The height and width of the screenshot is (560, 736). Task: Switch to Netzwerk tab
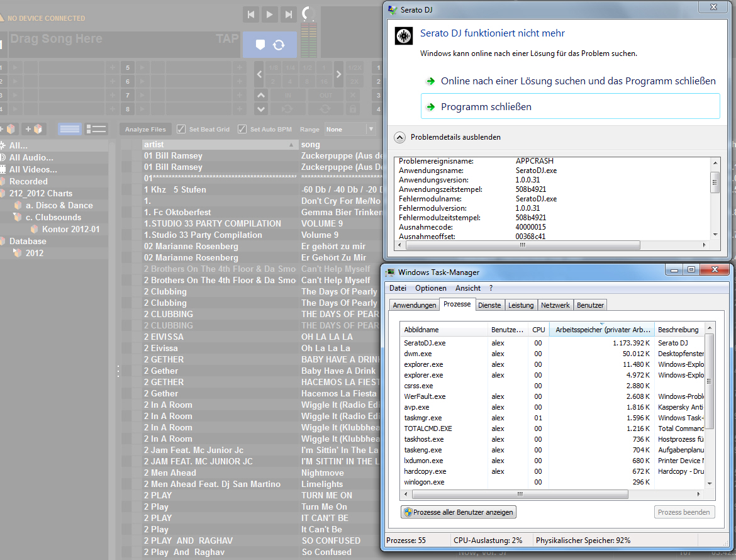[555, 305]
